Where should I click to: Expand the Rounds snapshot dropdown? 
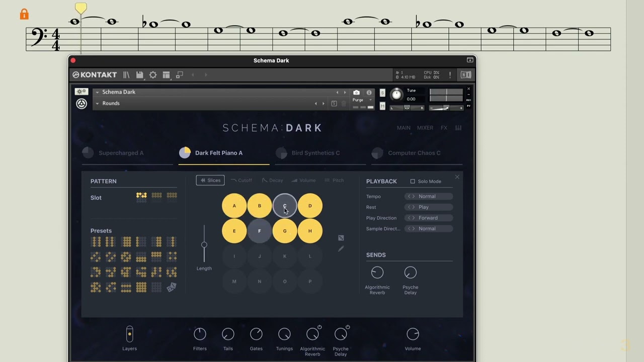click(97, 104)
